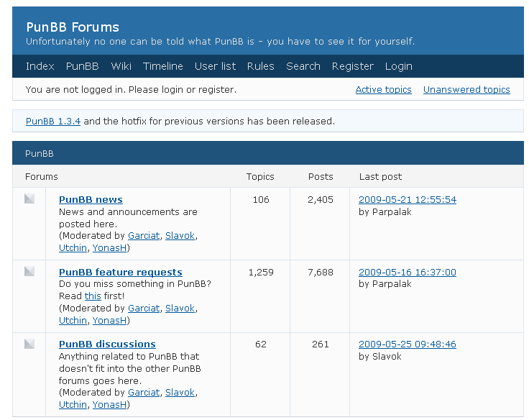Image resolution: width=529 pixels, height=420 pixels.
Task: Open last post dated 2009-05-16 16:37:00
Action: coord(408,272)
